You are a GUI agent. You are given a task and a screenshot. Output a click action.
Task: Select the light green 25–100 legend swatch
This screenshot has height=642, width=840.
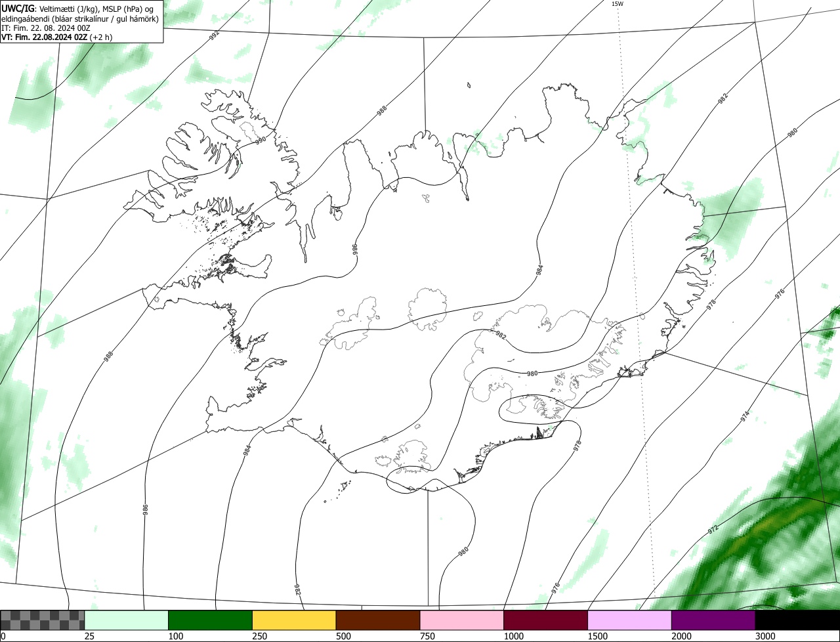[127, 620]
